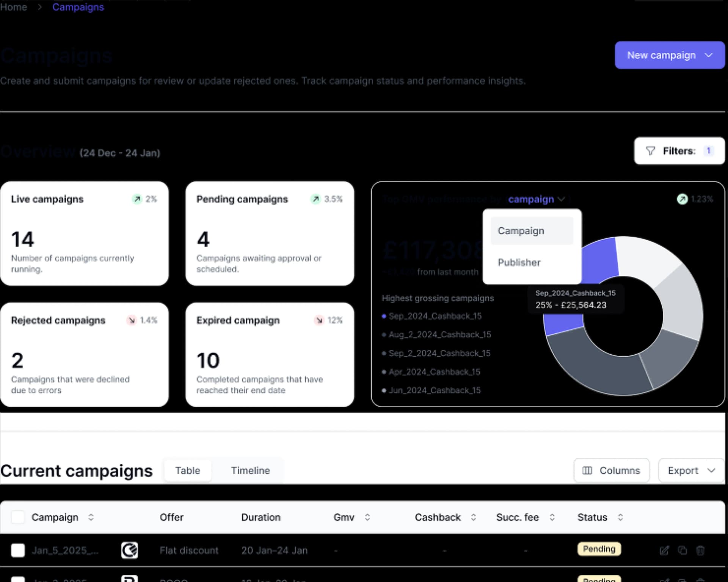The width and height of the screenshot is (728, 582).
Task: Click the edit icon on Jan_5_2025 row
Action: click(664, 550)
